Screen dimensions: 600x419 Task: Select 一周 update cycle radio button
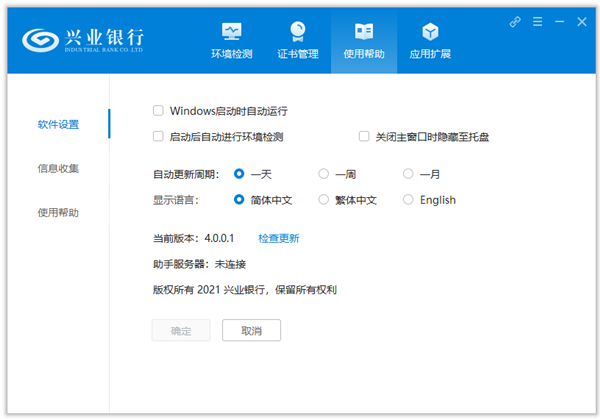(x=323, y=174)
